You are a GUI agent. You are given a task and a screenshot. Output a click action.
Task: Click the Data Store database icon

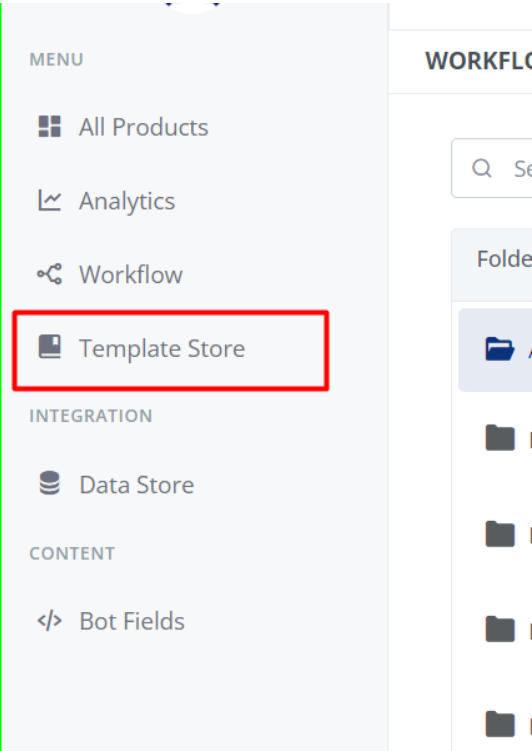pyautogui.click(x=49, y=483)
